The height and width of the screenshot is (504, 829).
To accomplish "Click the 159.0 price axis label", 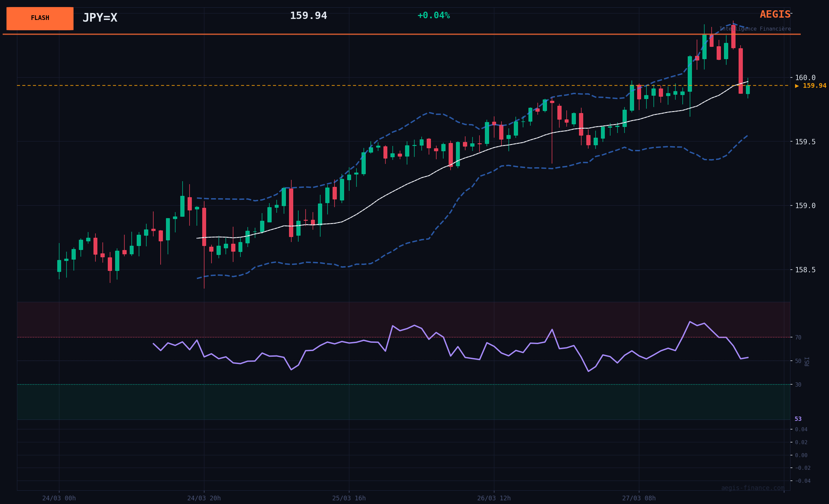I will pyautogui.click(x=805, y=205).
